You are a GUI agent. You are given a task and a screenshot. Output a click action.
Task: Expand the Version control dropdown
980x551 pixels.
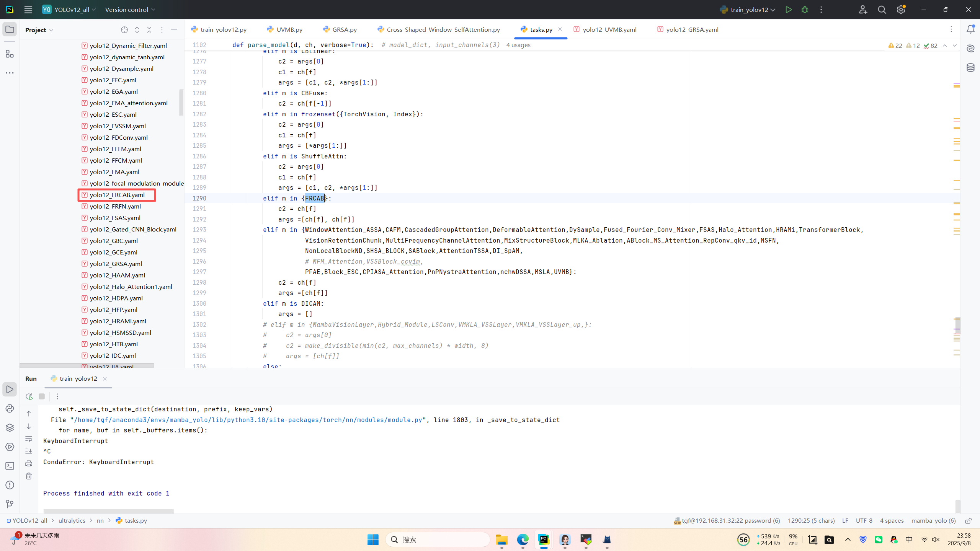(130, 10)
